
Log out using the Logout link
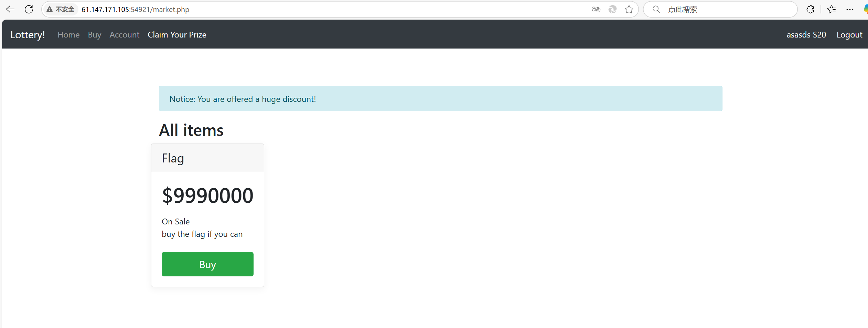click(849, 35)
